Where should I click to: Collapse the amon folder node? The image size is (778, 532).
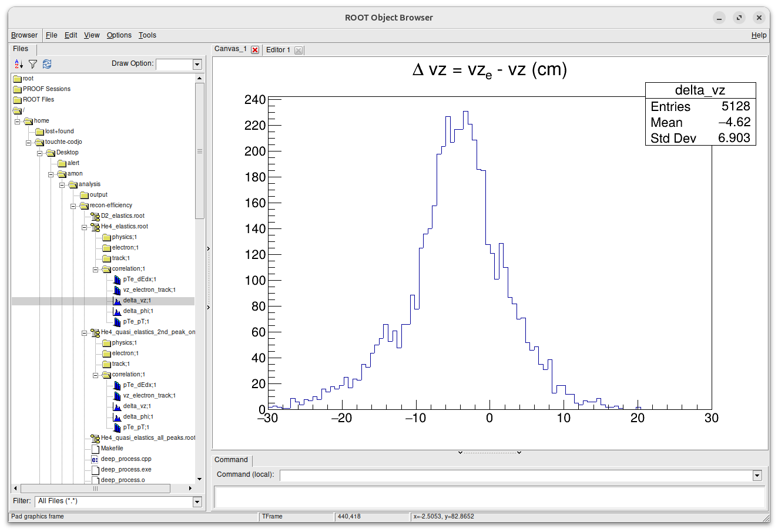[x=51, y=174]
